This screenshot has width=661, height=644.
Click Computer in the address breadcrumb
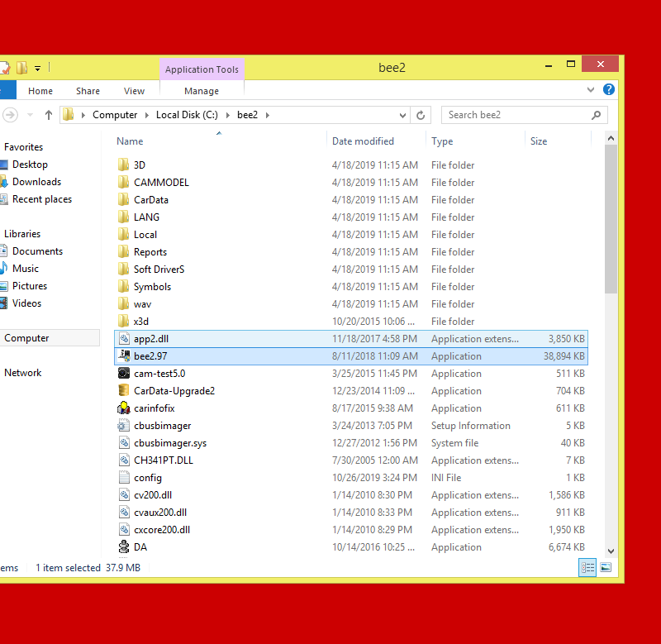coord(115,115)
